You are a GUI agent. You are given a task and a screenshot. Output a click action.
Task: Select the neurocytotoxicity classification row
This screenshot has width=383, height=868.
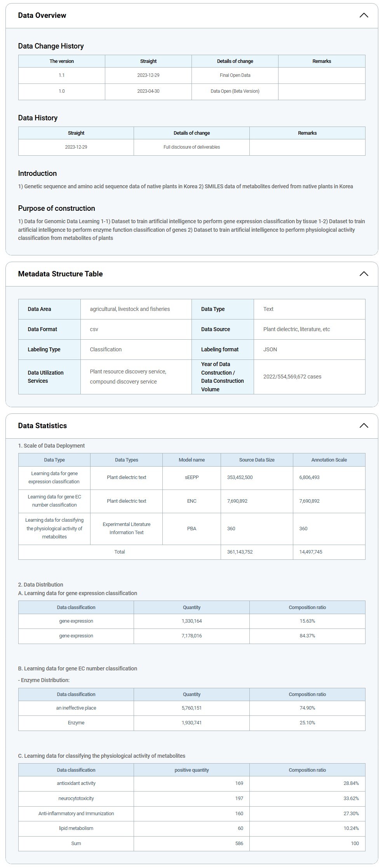tap(76, 799)
